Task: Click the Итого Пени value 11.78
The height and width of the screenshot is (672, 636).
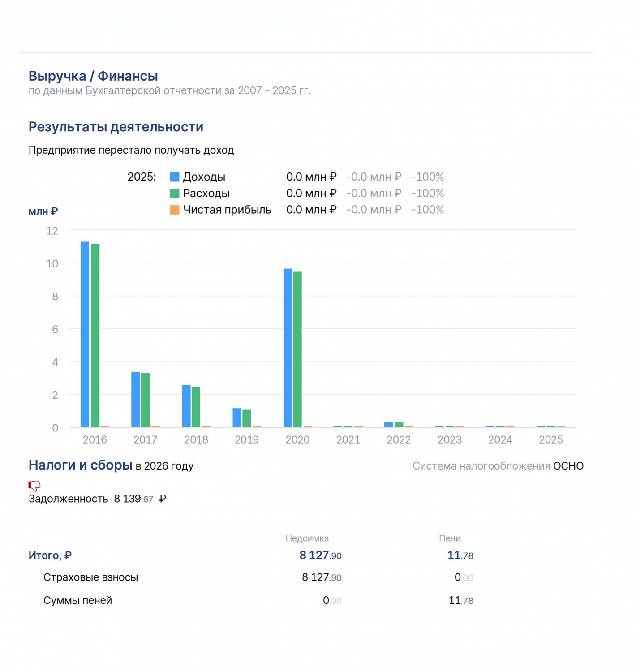Action: (460, 556)
